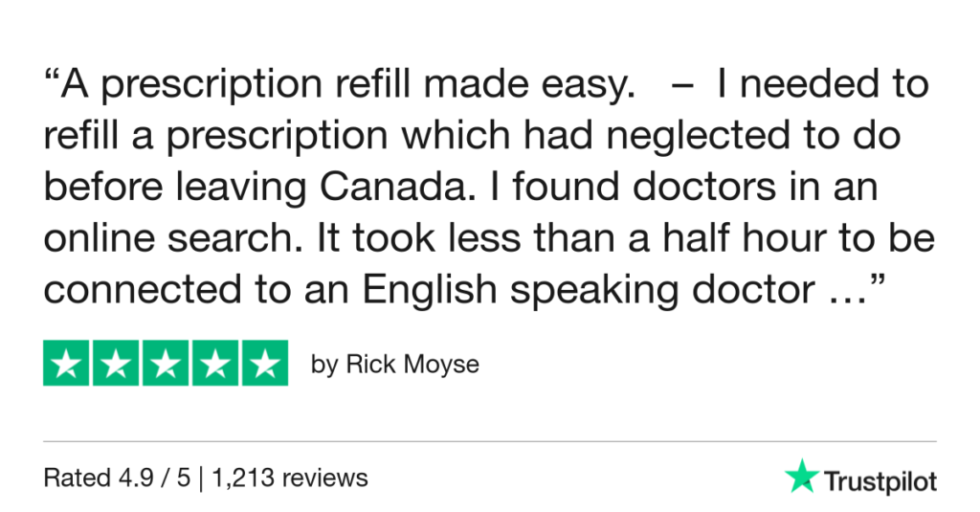This screenshot has height=512, width=980.
Task: Click the first green review star
Action: coord(67,364)
